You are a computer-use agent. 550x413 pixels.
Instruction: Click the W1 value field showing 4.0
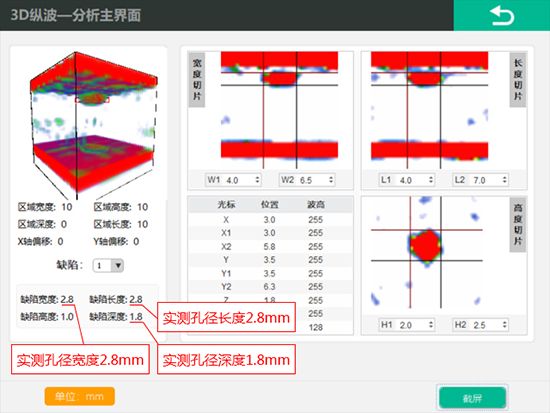click(239, 180)
